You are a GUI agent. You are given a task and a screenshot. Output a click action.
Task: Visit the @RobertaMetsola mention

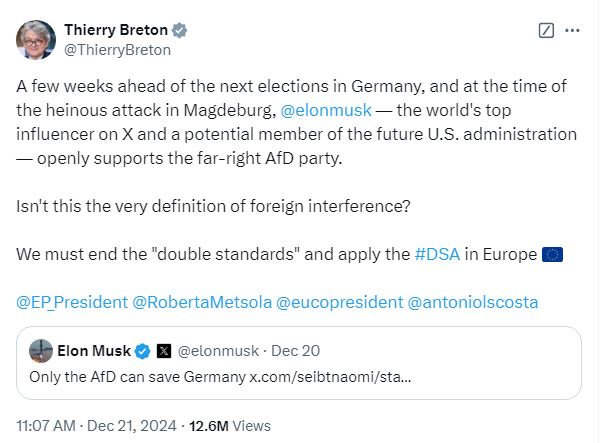(x=202, y=300)
